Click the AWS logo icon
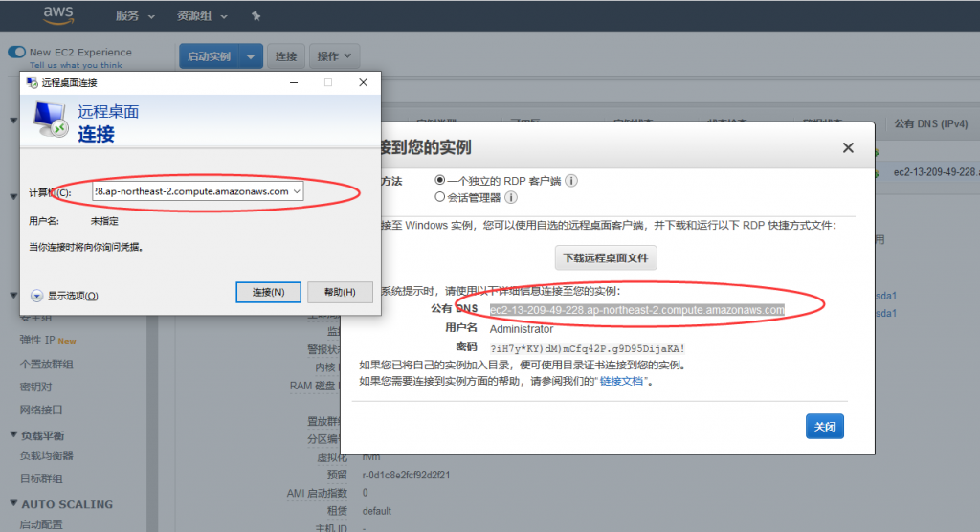 point(58,14)
